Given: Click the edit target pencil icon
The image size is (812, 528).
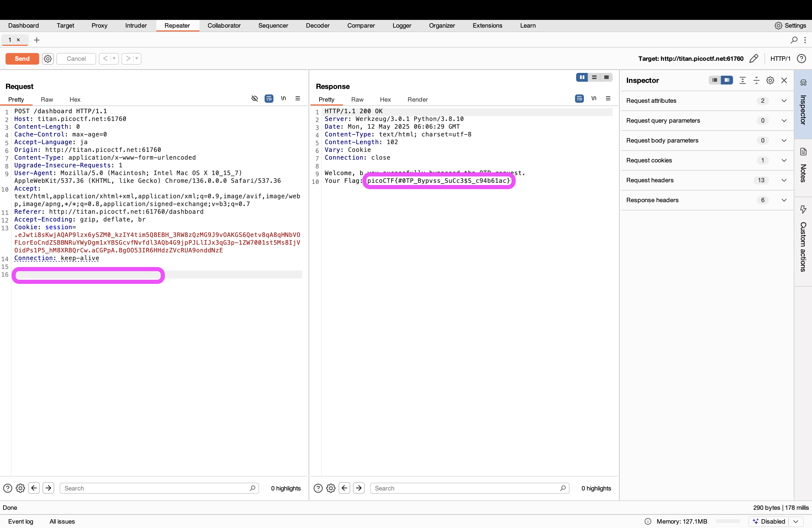Looking at the screenshot, I should [x=754, y=59].
